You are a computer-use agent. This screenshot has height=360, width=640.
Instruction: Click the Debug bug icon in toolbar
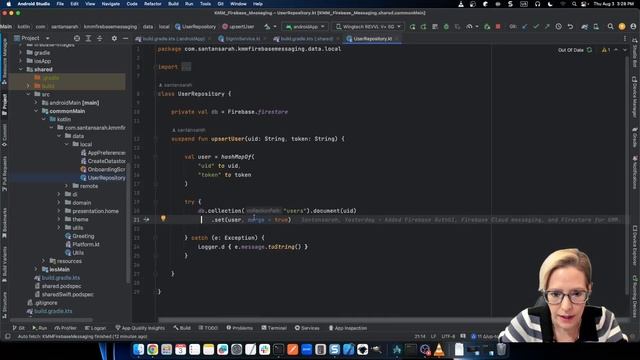coord(446,27)
